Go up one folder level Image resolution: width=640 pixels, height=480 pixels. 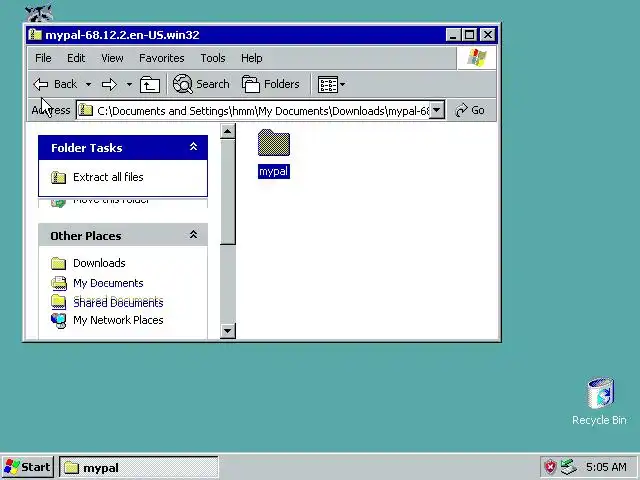(x=150, y=84)
